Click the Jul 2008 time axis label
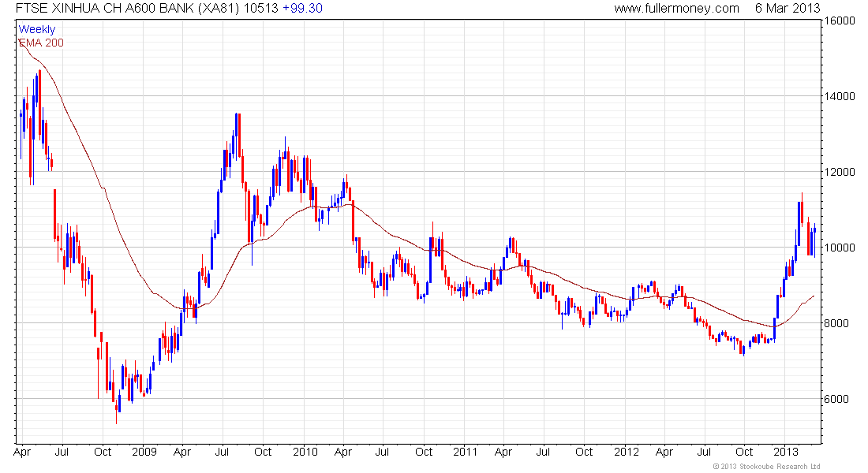 (x=62, y=452)
